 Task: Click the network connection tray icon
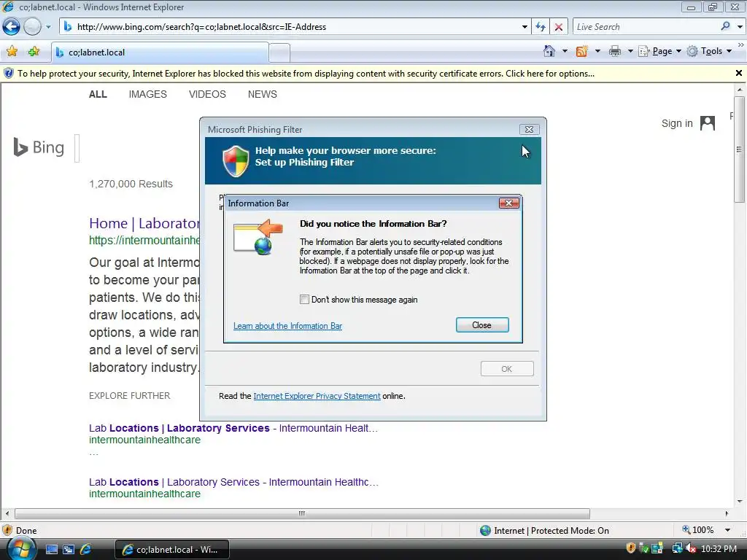676,548
